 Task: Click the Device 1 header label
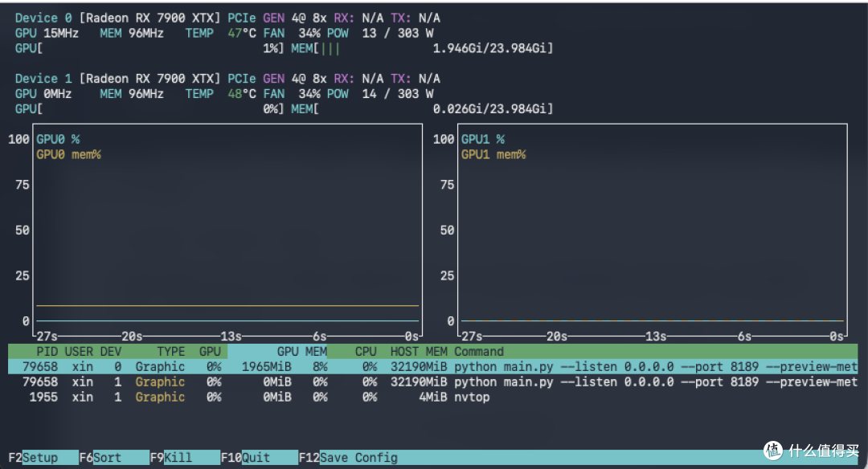pos(43,79)
